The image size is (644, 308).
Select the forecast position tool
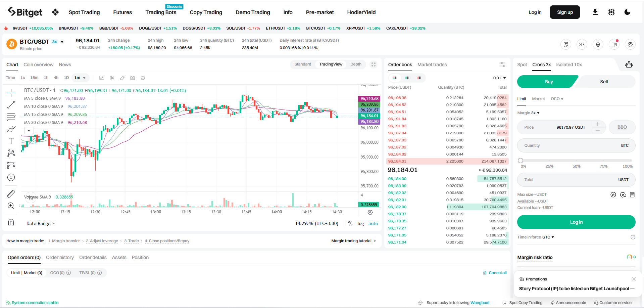(x=11, y=165)
